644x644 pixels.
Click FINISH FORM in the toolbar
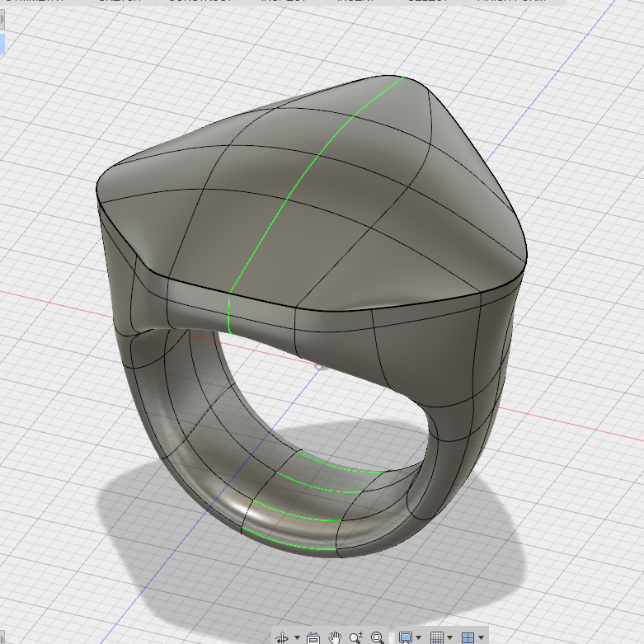point(514,1)
